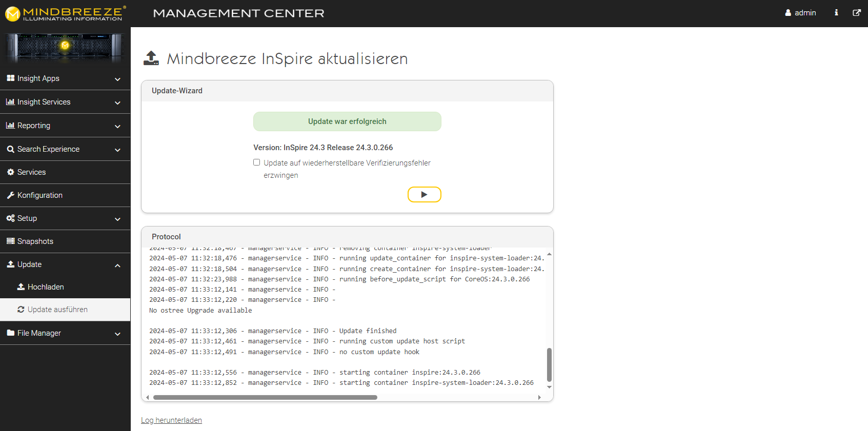Image resolution: width=868 pixels, height=431 pixels.
Task: Click the upload icon beside page title
Action: coord(151,58)
